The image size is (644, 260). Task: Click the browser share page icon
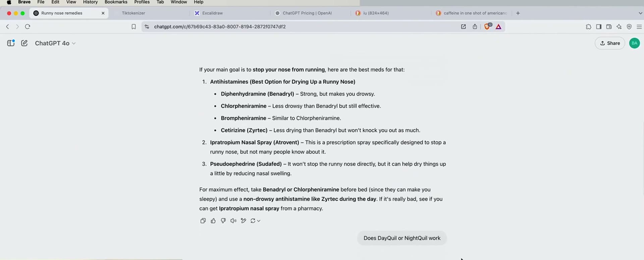pyautogui.click(x=475, y=26)
